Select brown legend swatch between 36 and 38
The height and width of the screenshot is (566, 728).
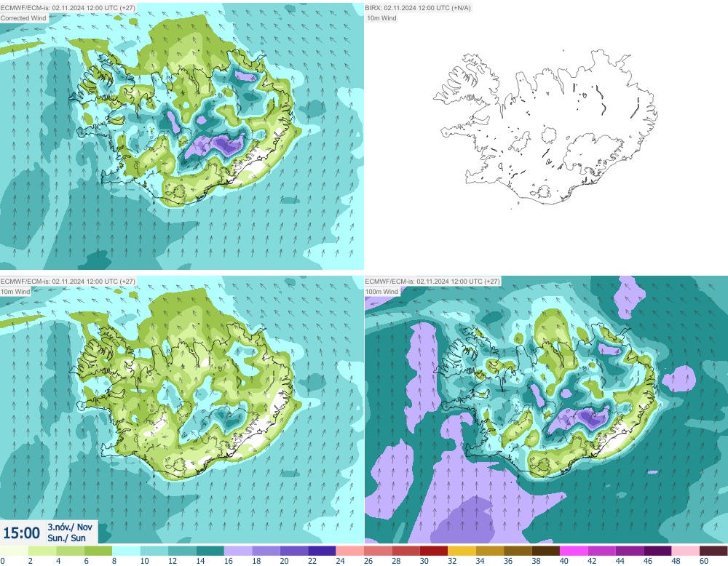pos(518,551)
